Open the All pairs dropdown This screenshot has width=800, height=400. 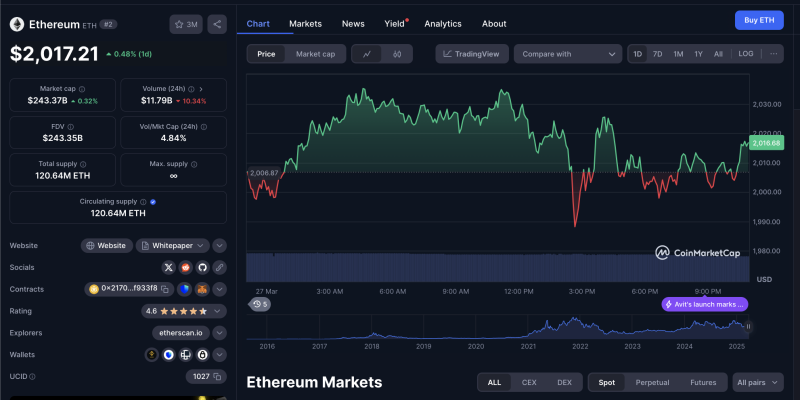(758, 382)
